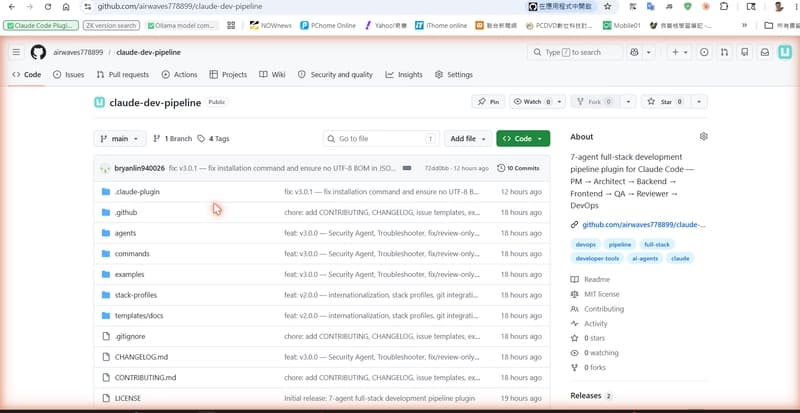This screenshot has width=800, height=413.
Task: Open the issues shortcut icon in header
Action: [704, 52]
